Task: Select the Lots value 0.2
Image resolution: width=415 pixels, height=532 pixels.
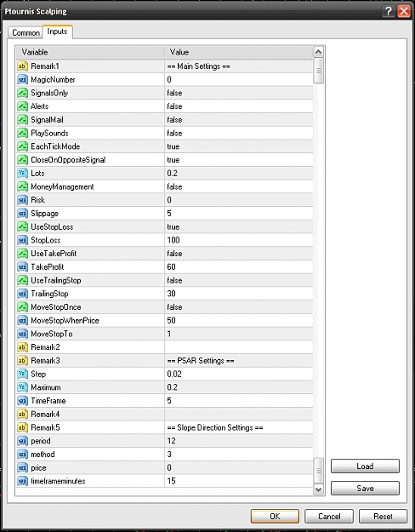Action: point(173,174)
